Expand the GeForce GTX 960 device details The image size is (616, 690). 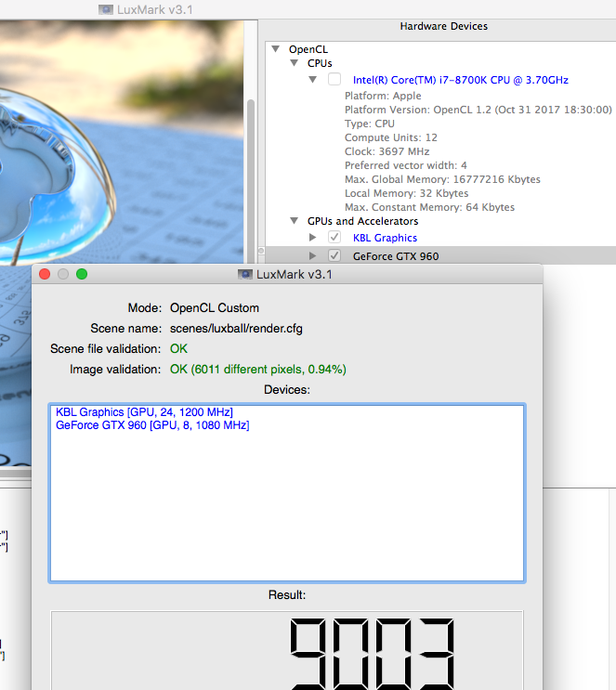coord(312,255)
